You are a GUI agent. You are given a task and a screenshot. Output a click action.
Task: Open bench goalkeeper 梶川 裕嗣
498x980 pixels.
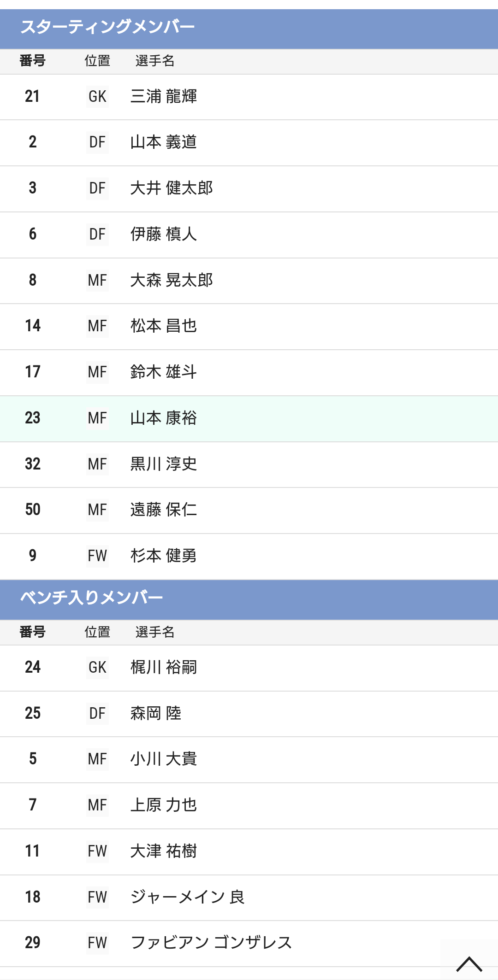pyautogui.click(x=249, y=668)
